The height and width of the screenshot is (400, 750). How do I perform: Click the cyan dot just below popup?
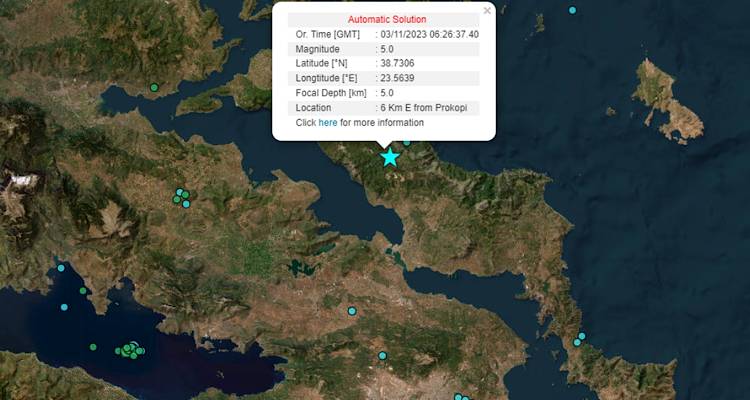tap(407, 142)
